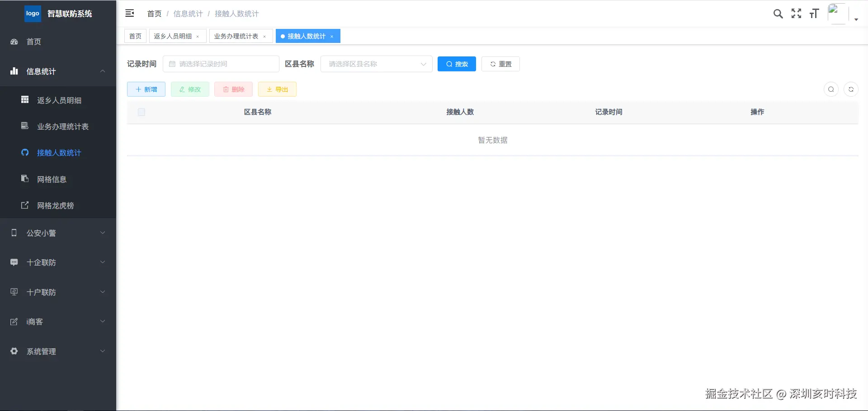Image resolution: width=868 pixels, height=411 pixels.
Task: Click the 业务办理统计表 form icon
Action: [25, 126]
